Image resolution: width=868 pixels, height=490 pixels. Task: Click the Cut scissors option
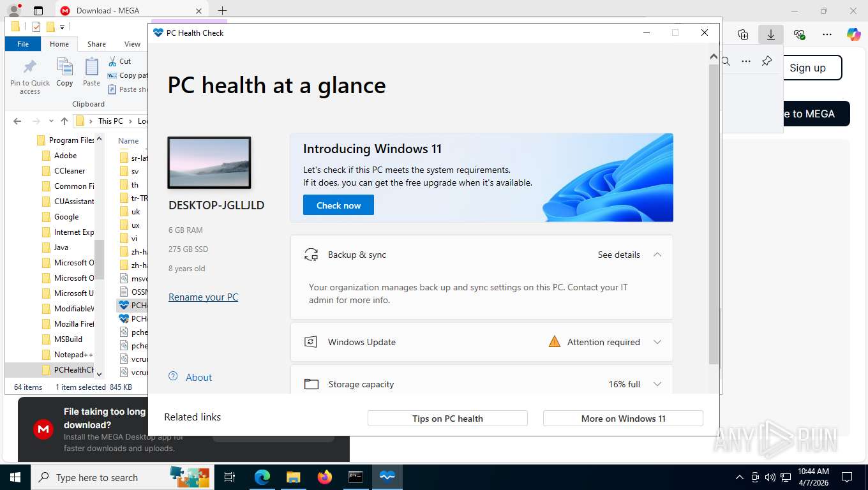click(x=119, y=61)
